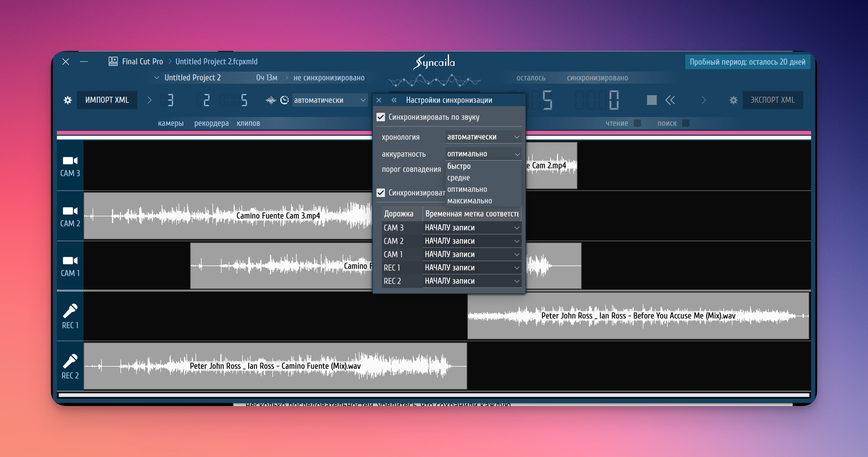Viewport: 868px width, 457px height.
Task: Open timestamp dropdown for REC 2 row
Action: coord(472,281)
